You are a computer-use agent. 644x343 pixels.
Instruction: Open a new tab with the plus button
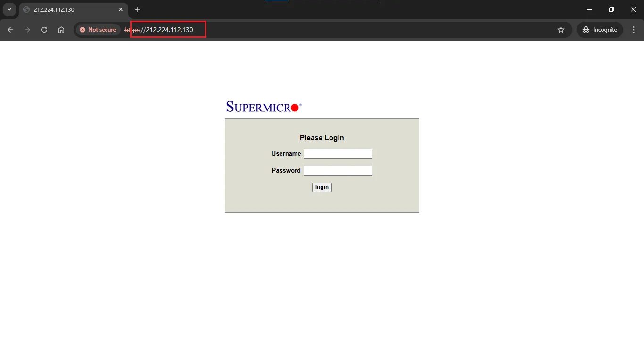(138, 9)
